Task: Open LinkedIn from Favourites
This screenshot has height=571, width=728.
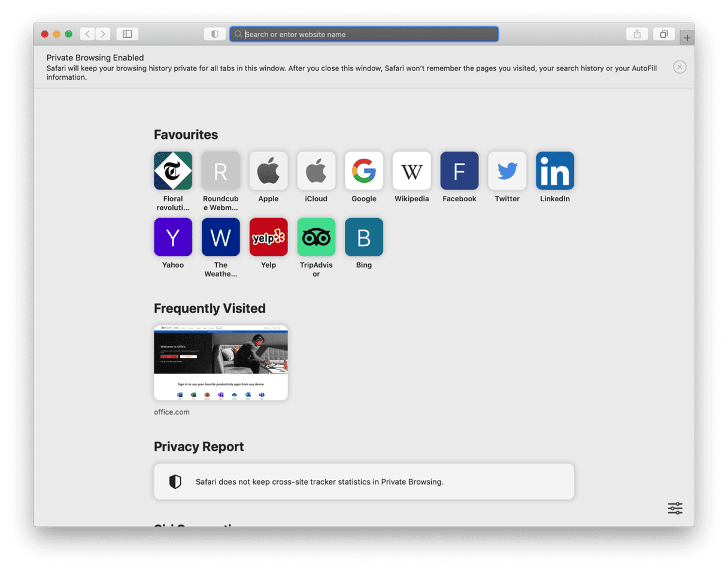Action: [x=554, y=170]
